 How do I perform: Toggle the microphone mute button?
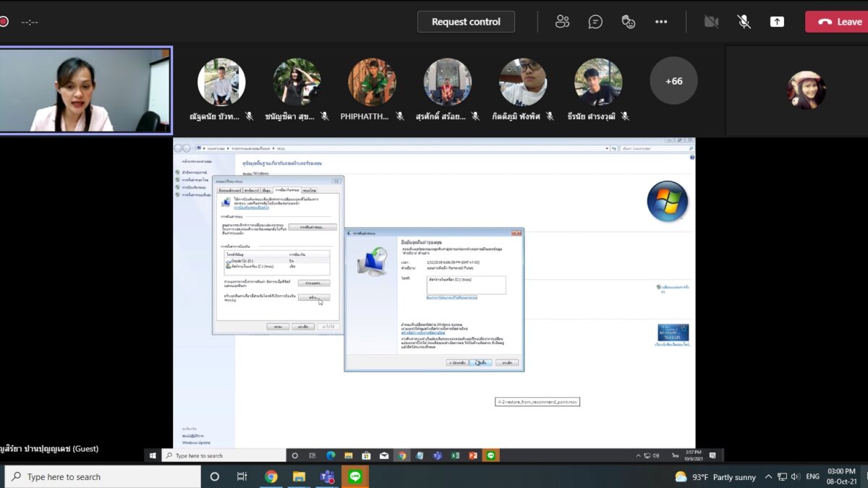tap(744, 22)
